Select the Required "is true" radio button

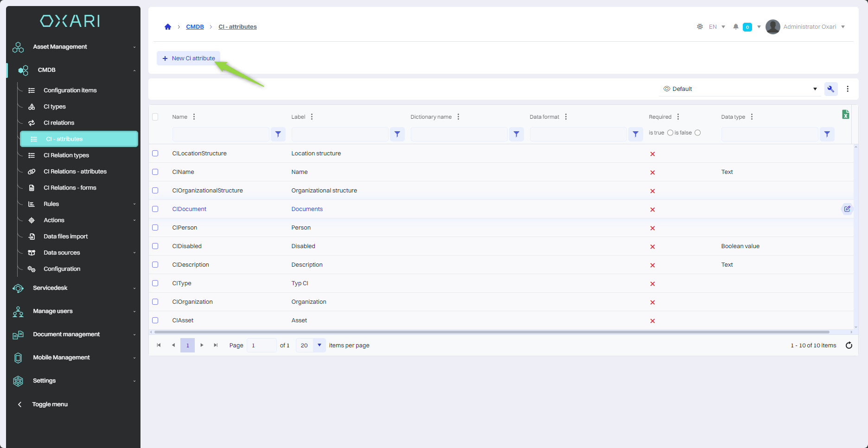pos(670,133)
